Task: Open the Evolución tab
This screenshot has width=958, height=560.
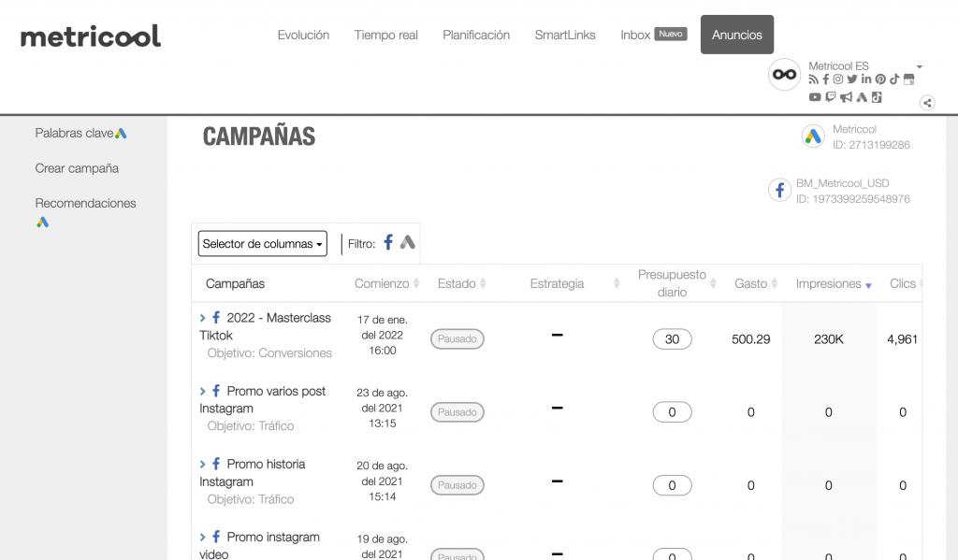Action: point(303,35)
